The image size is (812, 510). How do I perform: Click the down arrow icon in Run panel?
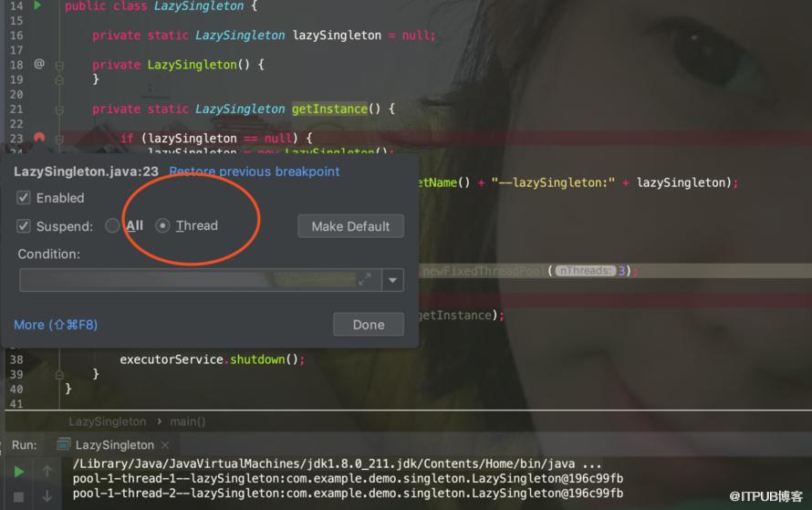[x=47, y=496]
